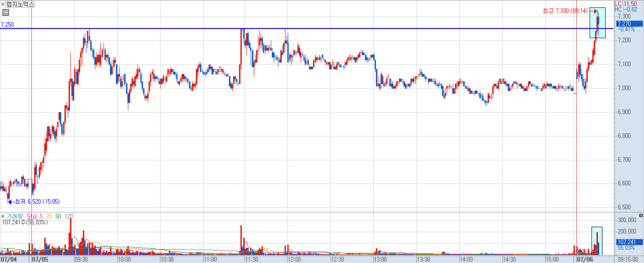Select the 107,241 current volume tag

(x=629, y=242)
